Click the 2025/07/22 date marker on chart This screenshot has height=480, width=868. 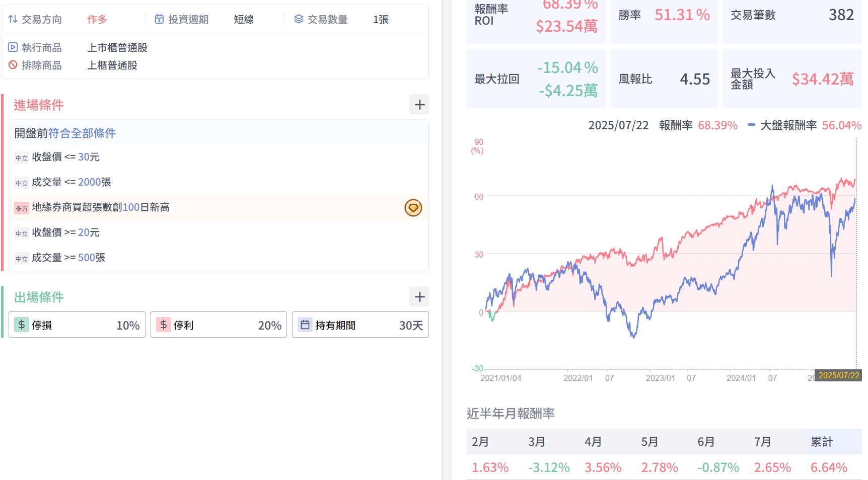838,375
